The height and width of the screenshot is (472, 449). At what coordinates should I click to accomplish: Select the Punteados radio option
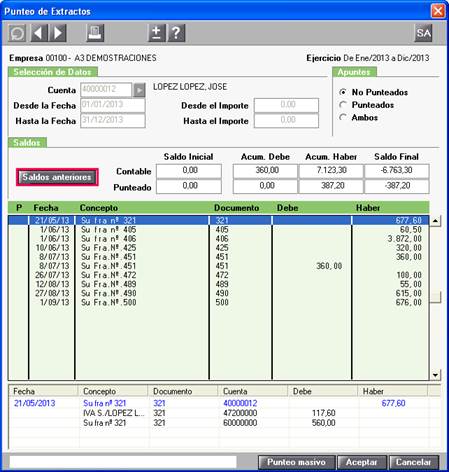click(342, 105)
